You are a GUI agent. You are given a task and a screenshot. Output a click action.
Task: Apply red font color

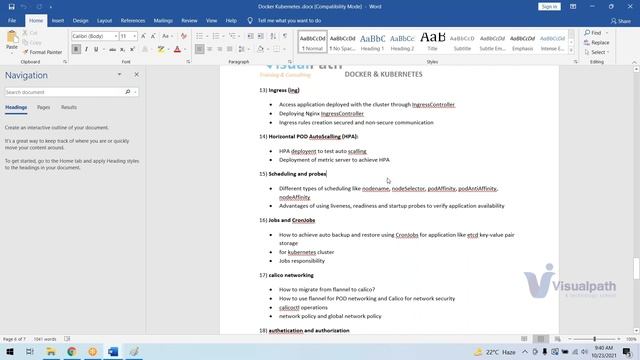(177, 49)
